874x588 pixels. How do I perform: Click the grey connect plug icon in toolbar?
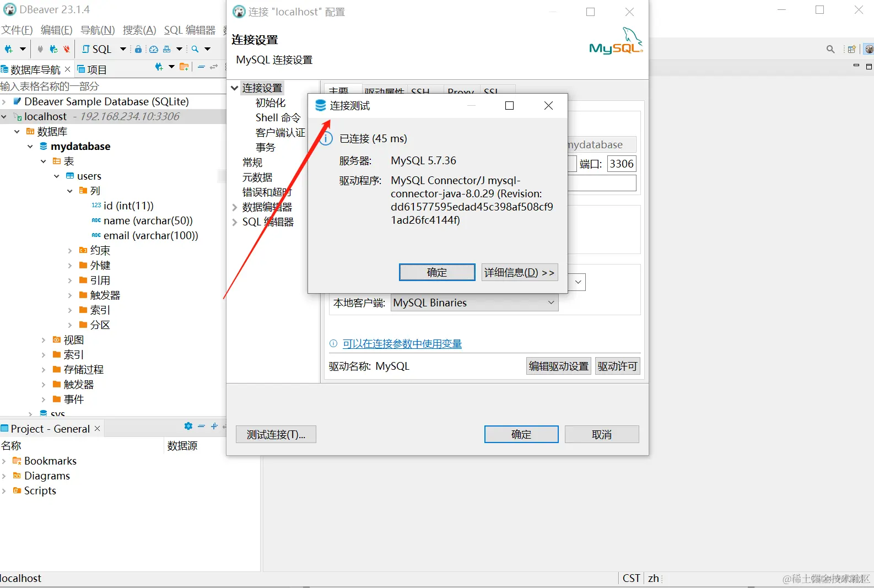pos(40,49)
